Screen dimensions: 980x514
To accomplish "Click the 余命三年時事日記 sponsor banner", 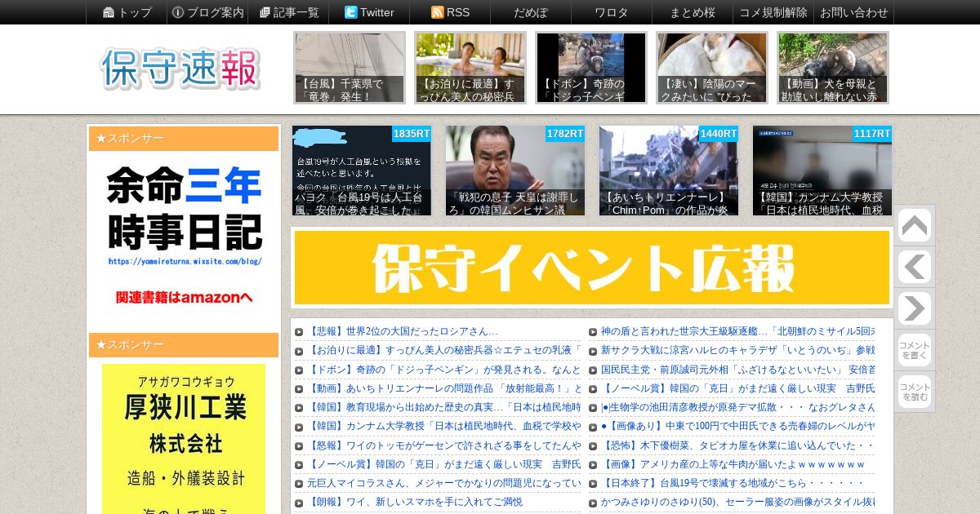I will click(184, 237).
